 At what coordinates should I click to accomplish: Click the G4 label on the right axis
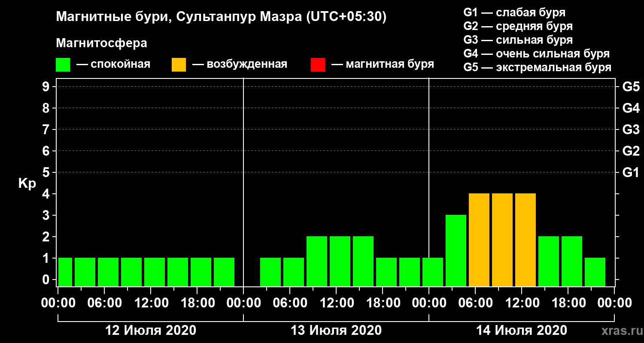click(x=631, y=108)
